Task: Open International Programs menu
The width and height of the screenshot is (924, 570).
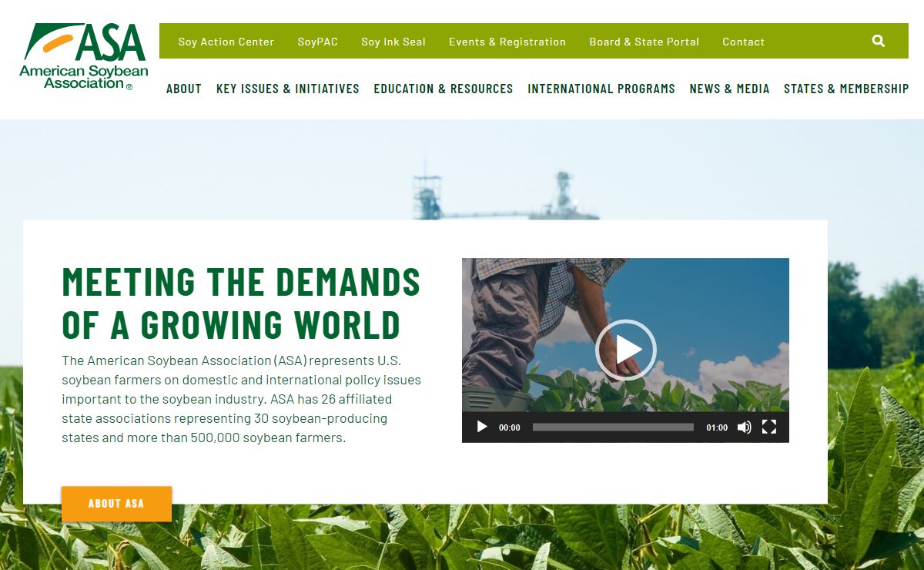Action: click(601, 89)
